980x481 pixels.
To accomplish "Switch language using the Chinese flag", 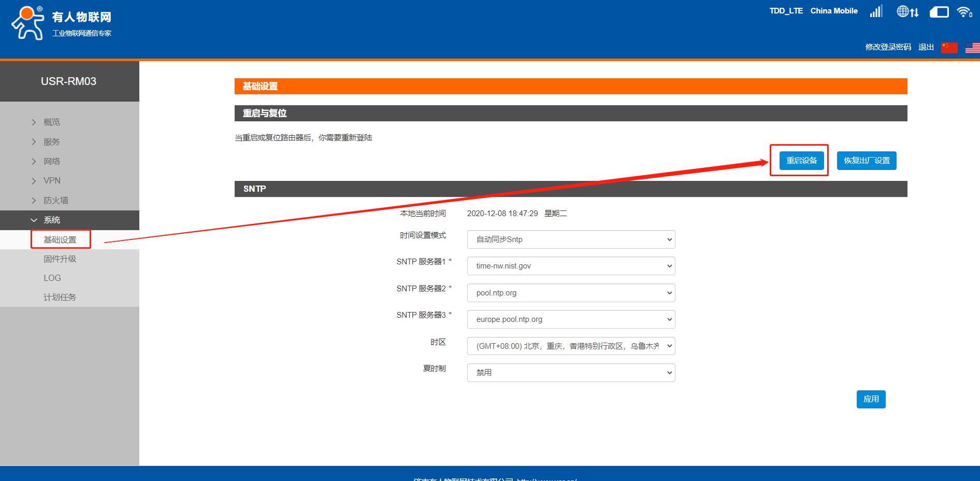I will pyautogui.click(x=949, y=48).
